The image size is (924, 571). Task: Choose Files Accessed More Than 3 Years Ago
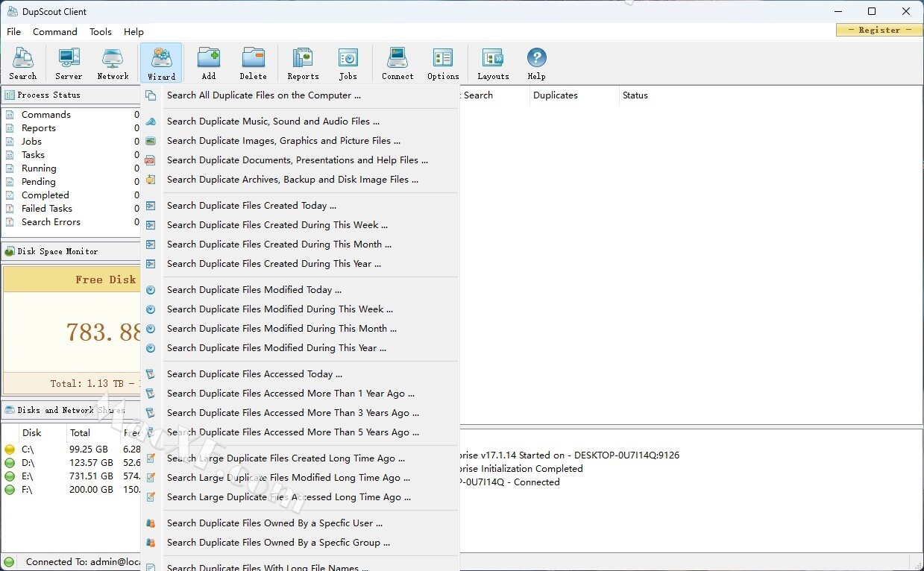[300, 413]
